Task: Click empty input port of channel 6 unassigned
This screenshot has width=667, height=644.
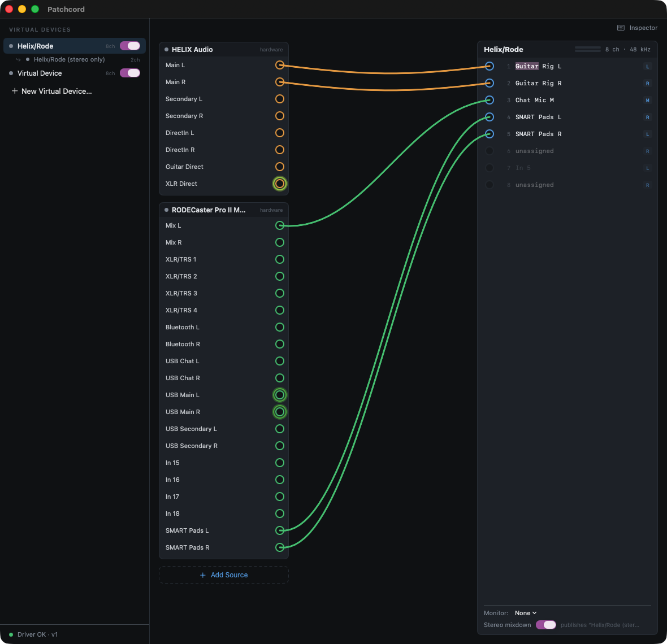Action: point(489,151)
